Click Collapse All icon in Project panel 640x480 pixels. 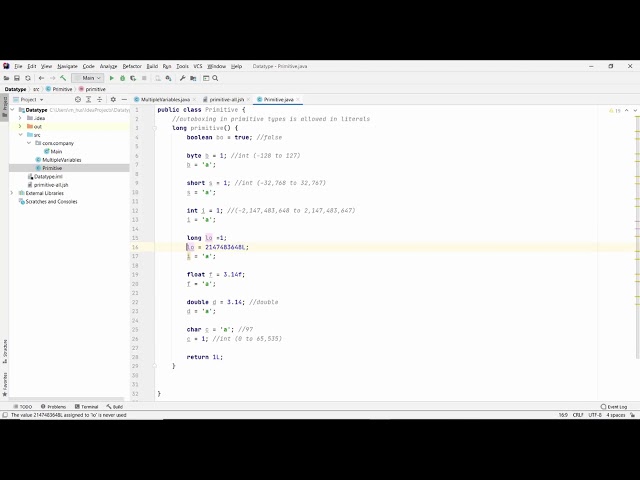99,99
